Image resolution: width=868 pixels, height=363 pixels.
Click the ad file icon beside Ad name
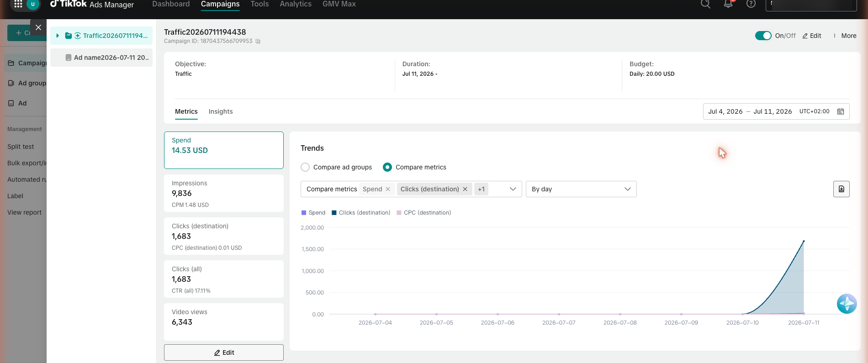point(69,58)
